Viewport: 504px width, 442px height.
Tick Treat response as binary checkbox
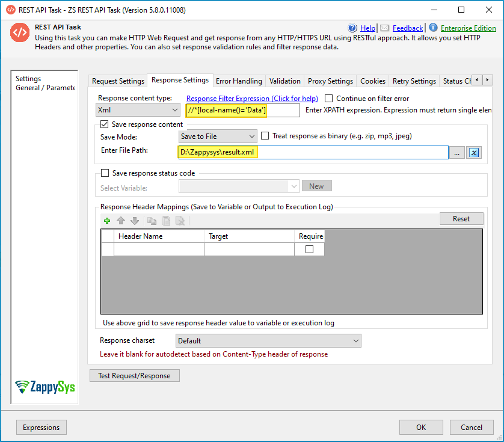tap(265, 137)
